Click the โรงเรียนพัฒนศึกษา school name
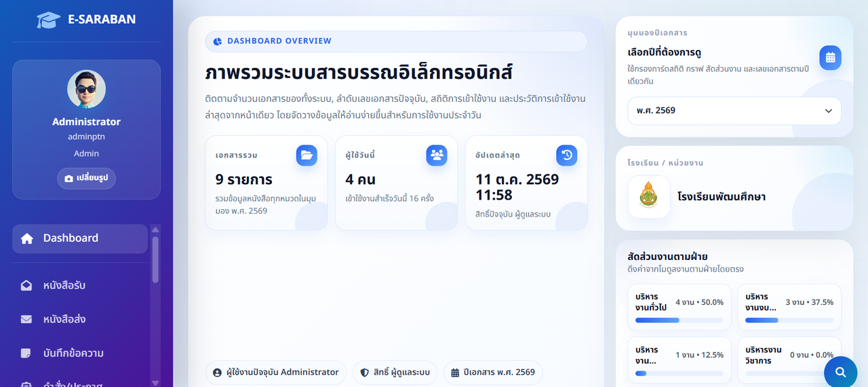The image size is (868, 387). coord(722,197)
